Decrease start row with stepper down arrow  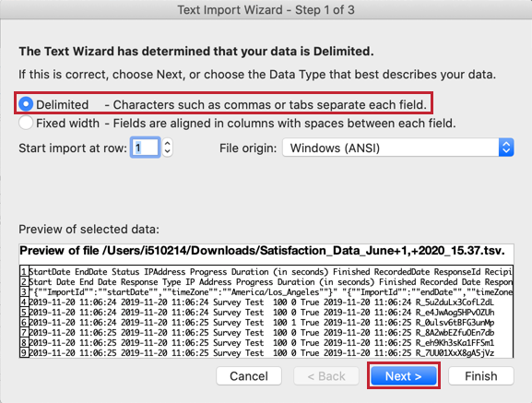coord(167,151)
